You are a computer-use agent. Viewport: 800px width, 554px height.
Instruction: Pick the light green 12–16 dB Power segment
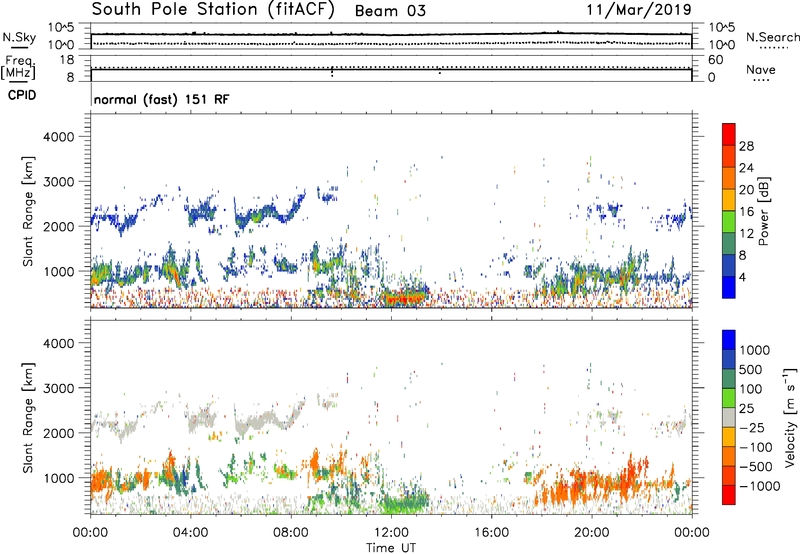729,221
